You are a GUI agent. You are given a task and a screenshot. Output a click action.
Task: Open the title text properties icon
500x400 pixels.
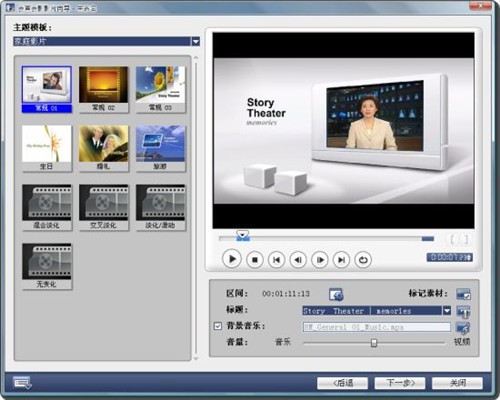click(x=463, y=312)
